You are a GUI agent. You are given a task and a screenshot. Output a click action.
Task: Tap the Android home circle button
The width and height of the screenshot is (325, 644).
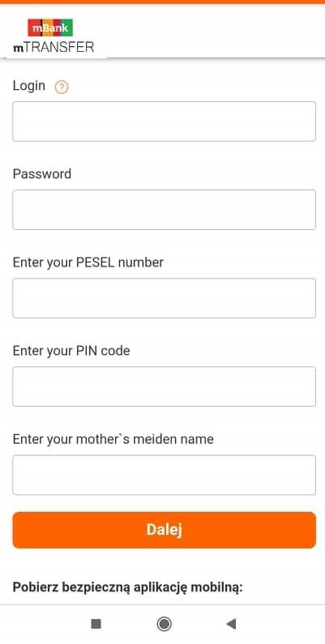tap(164, 625)
